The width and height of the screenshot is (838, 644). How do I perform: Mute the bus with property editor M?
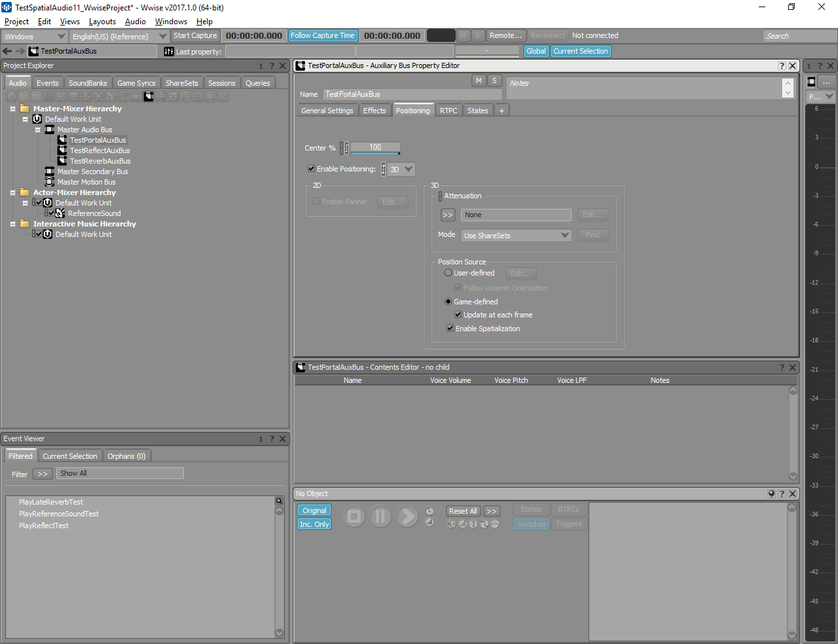coord(479,80)
